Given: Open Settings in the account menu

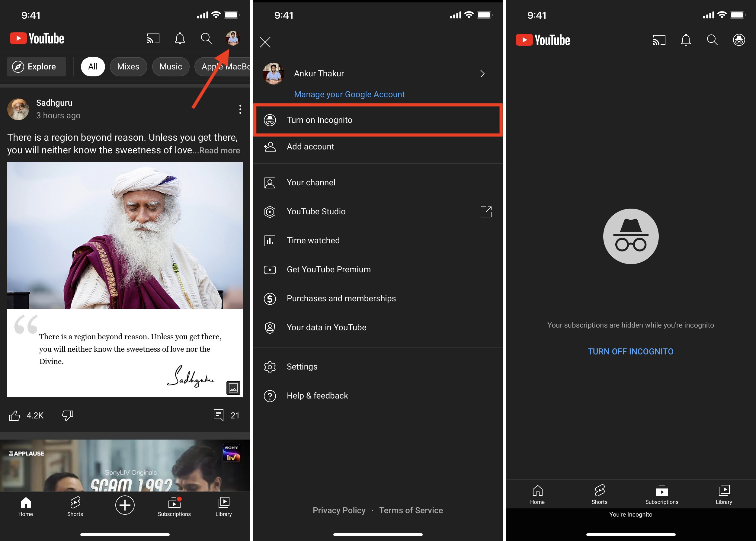Looking at the screenshot, I should tap(378, 367).
